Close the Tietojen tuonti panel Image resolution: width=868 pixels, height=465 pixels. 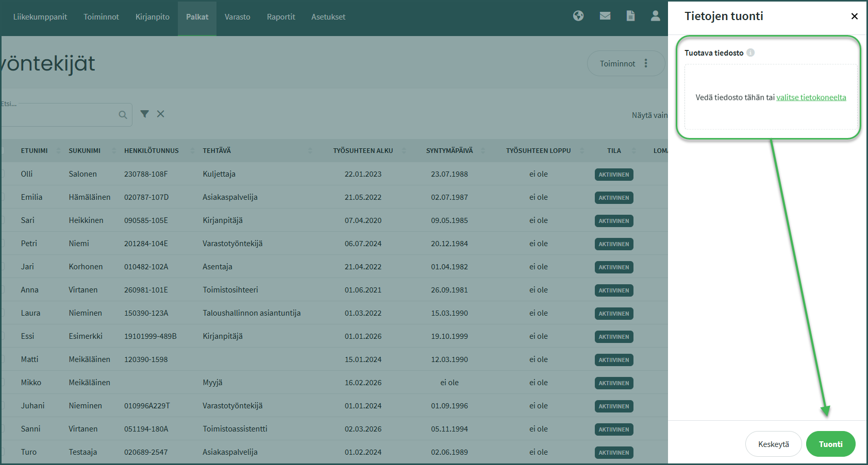click(854, 16)
